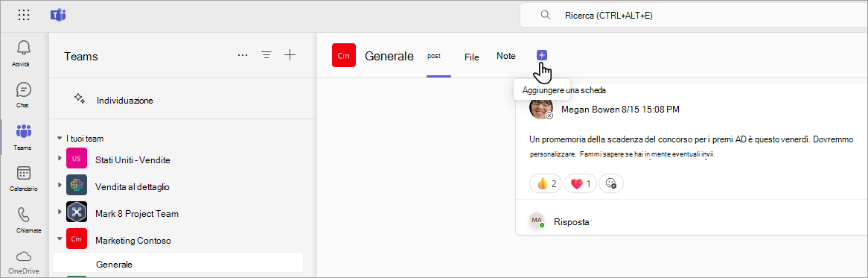Click the Generale channel title in header
This screenshot has height=278, width=868.
389,56
